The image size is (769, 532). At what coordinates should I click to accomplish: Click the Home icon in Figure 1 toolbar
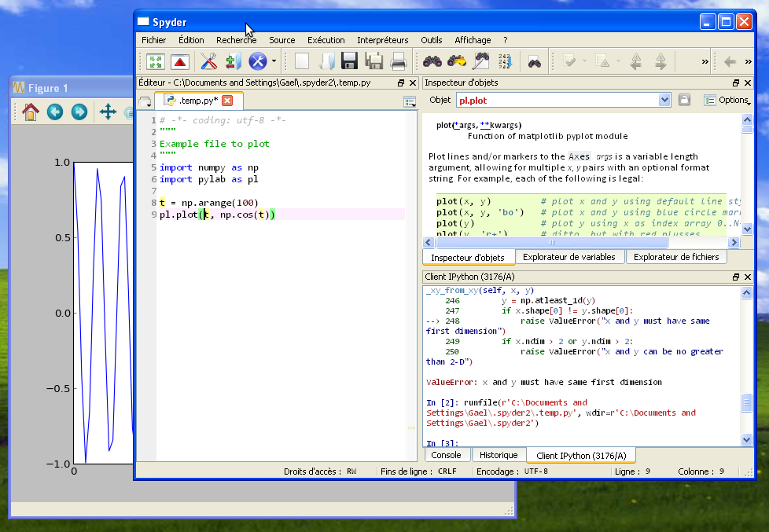30,112
